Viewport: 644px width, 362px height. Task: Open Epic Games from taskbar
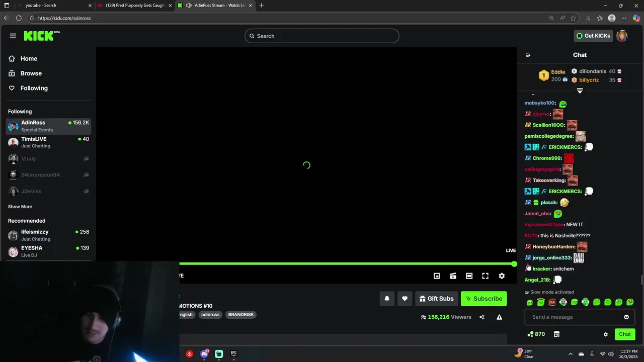233,354
